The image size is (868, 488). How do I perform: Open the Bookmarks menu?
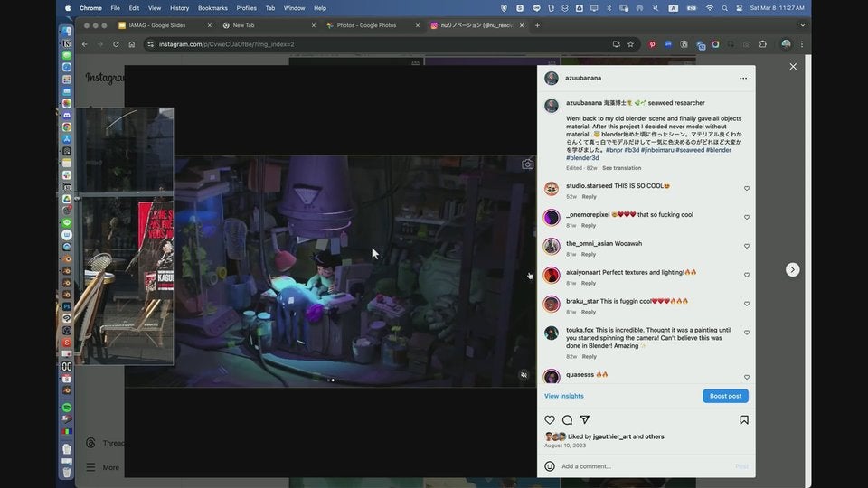[212, 8]
